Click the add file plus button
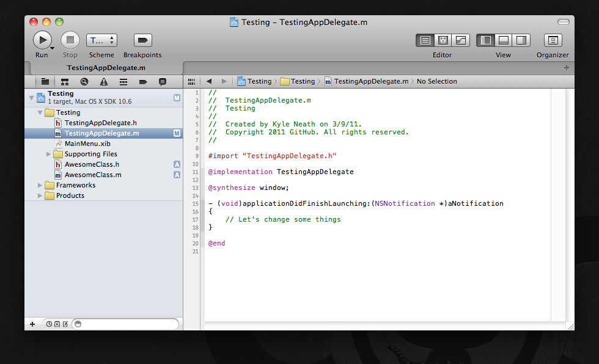599x364 pixels. coord(32,324)
